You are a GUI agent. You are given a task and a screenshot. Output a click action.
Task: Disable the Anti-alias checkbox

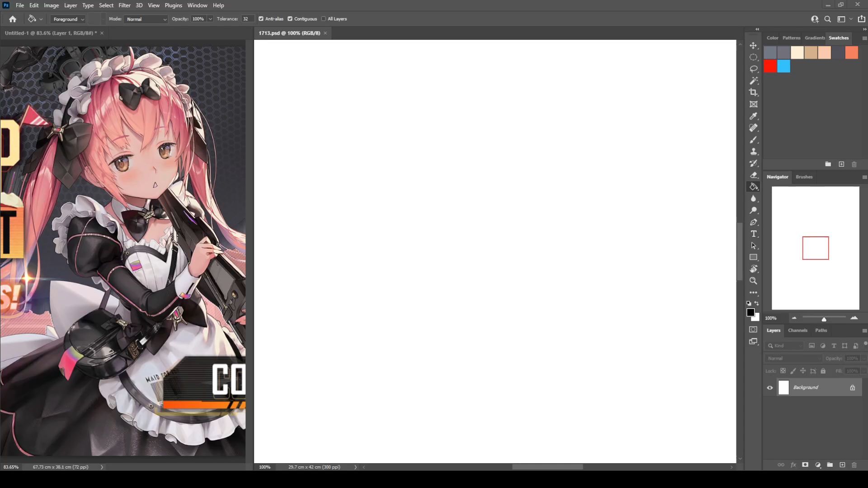point(261,19)
